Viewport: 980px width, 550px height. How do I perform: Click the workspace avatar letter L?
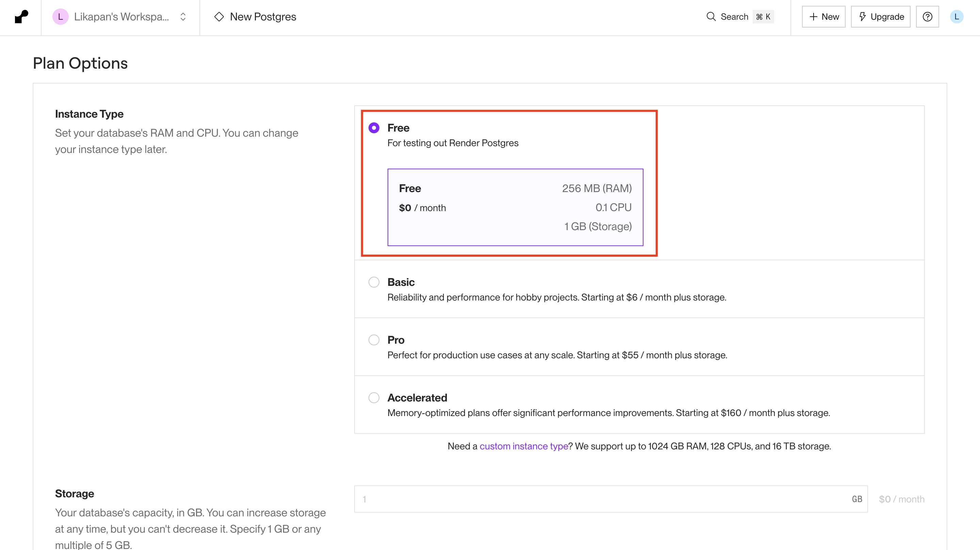60,17
